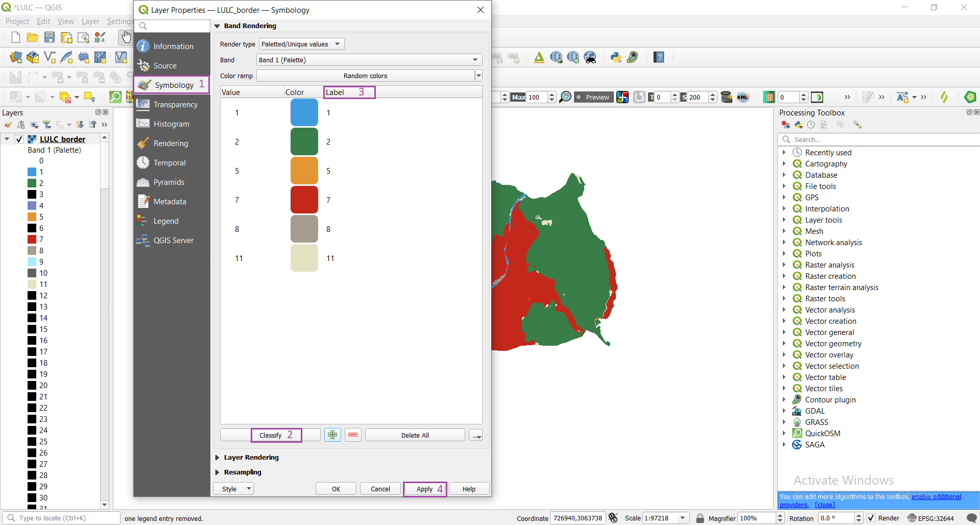Export the layer to KML
The width and height of the screenshot is (980, 525).
pyautogui.click(x=743, y=97)
